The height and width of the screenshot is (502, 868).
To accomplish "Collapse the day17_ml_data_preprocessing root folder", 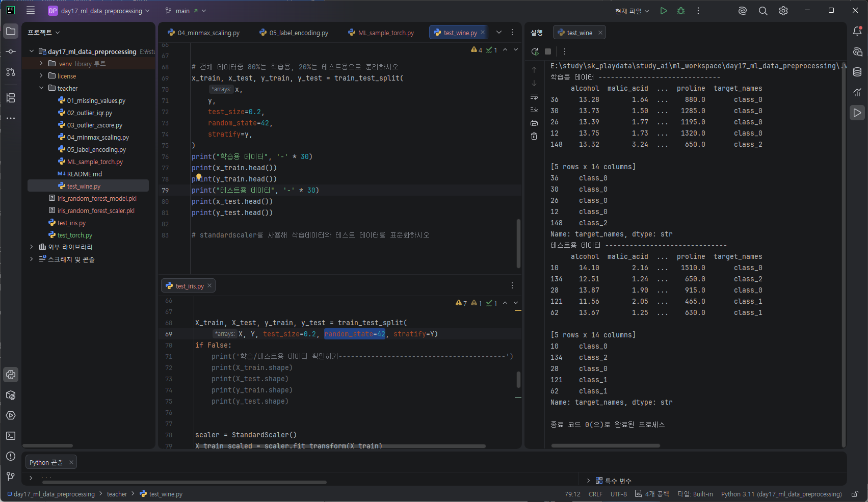I will [x=32, y=51].
